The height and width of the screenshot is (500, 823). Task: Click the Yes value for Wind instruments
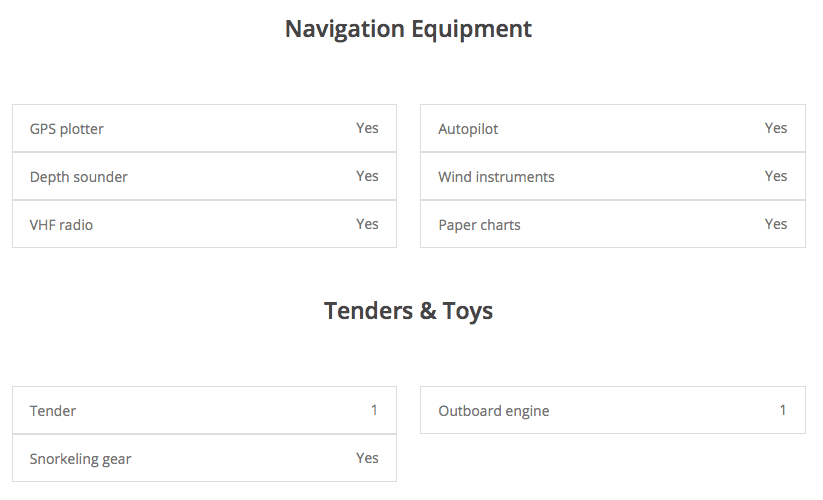tap(776, 176)
